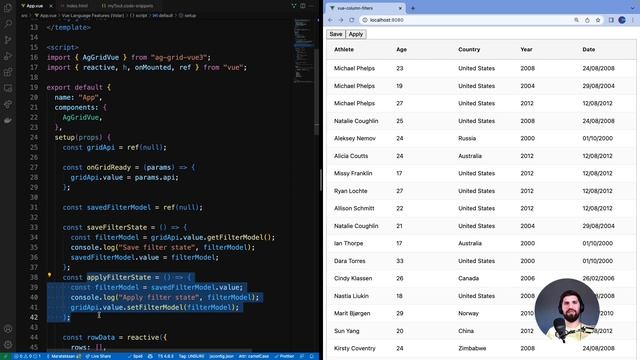Open the Chrome three-dot menu
The width and height of the screenshot is (640, 360).
coord(633,20)
